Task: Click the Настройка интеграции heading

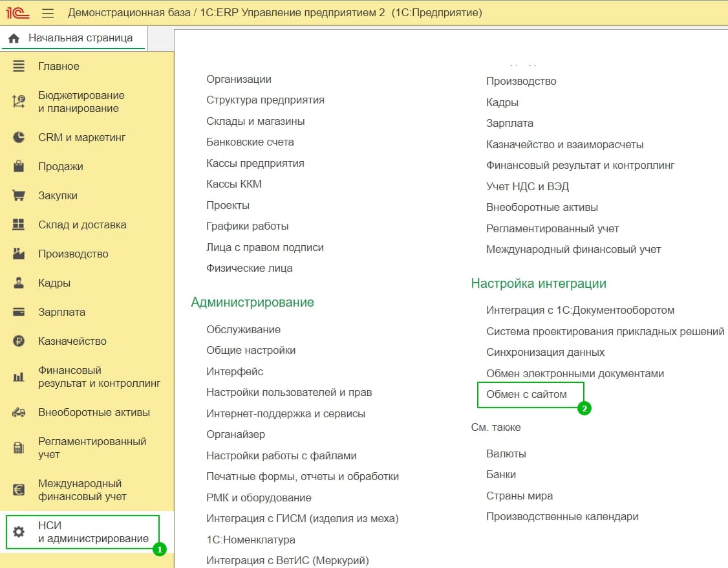Action: (x=538, y=283)
